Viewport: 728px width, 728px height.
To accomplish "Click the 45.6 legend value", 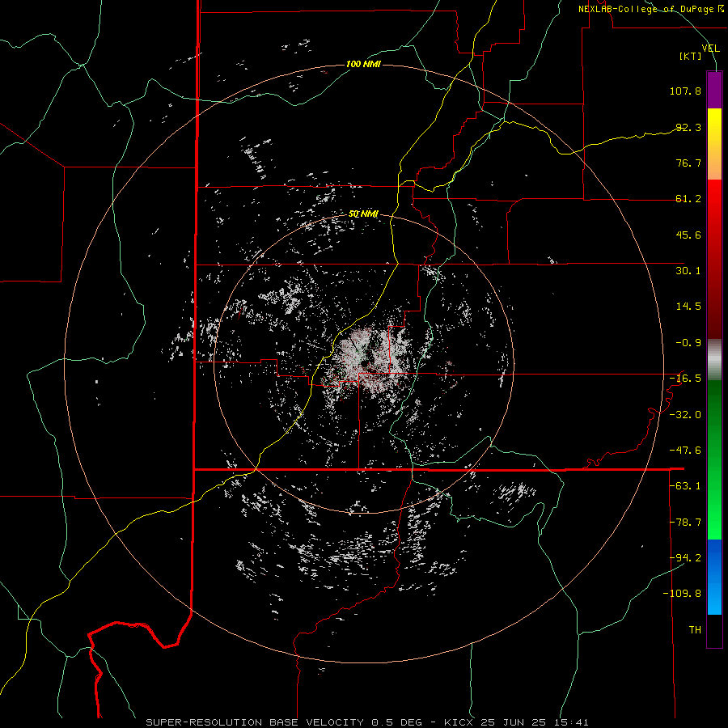I will (x=688, y=235).
